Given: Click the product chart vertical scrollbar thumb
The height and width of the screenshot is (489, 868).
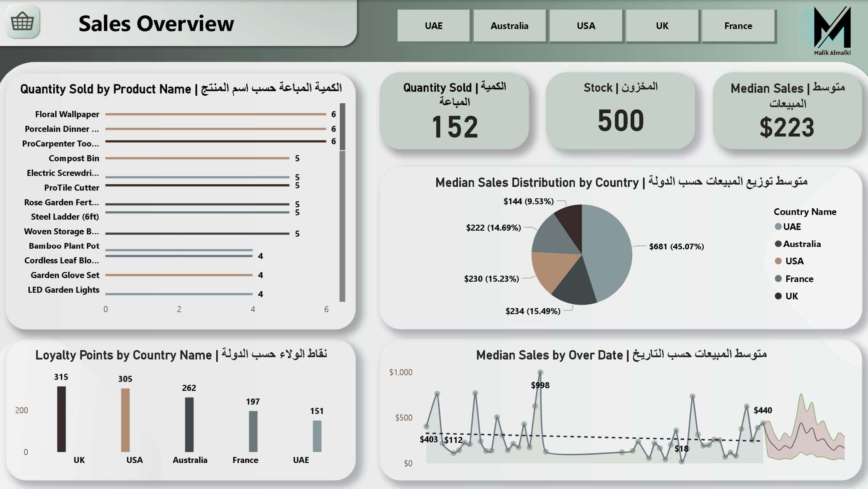Looking at the screenshot, I should coord(342,127).
